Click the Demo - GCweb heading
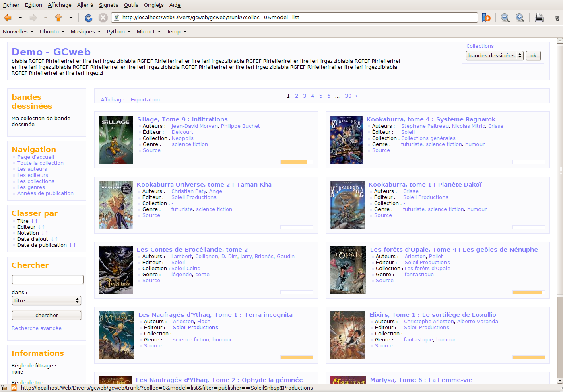Viewport: 563px width, 392px height. tap(51, 52)
